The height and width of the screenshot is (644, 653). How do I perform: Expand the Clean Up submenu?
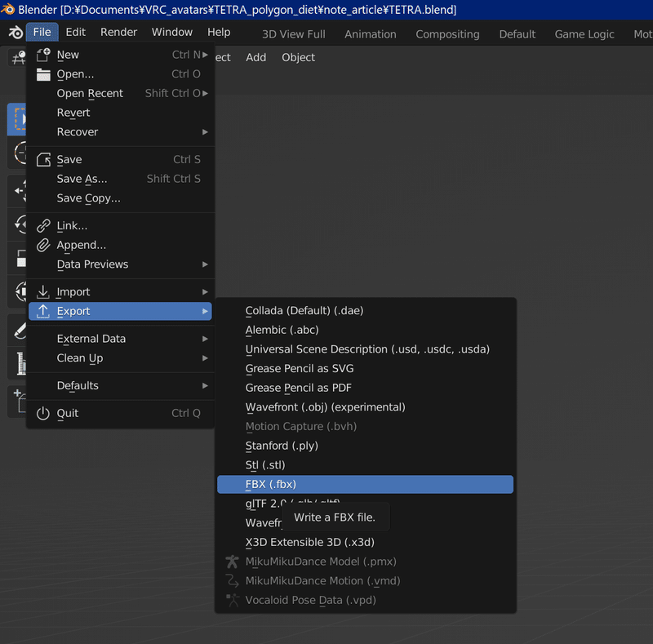click(x=121, y=358)
